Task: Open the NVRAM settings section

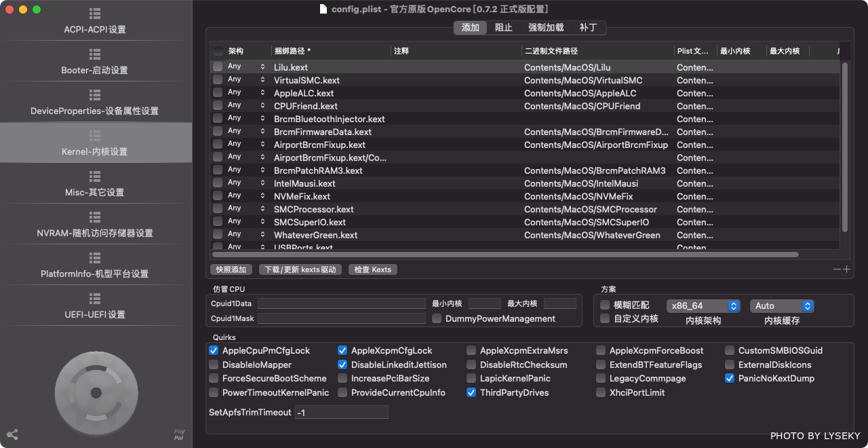Action: pos(95,225)
